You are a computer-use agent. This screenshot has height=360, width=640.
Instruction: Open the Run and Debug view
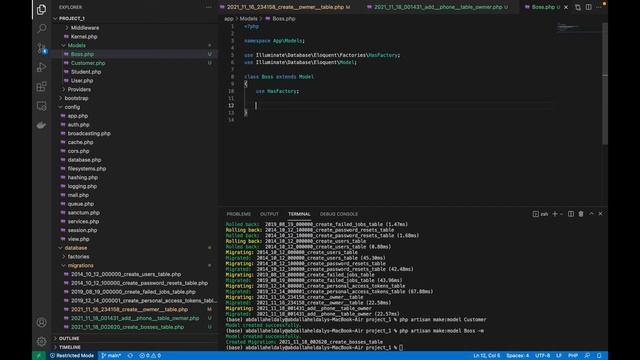41,67
